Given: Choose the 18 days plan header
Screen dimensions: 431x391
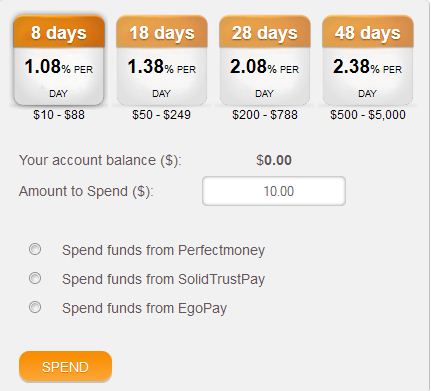Looking at the screenshot, I should 162,32.
